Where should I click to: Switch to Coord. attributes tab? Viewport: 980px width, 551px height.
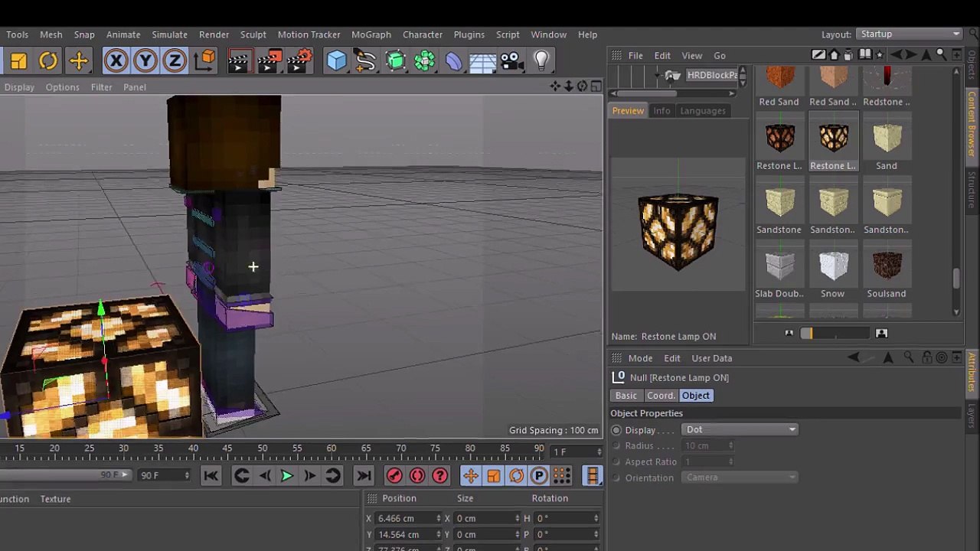pyautogui.click(x=661, y=396)
